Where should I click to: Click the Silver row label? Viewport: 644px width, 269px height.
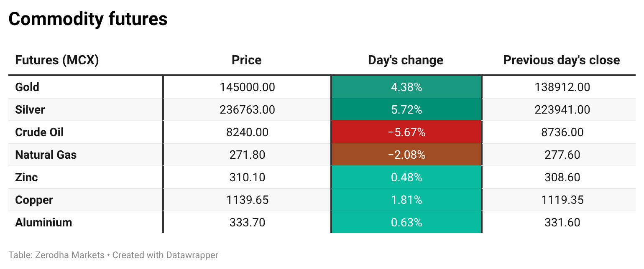pyautogui.click(x=30, y=110)
